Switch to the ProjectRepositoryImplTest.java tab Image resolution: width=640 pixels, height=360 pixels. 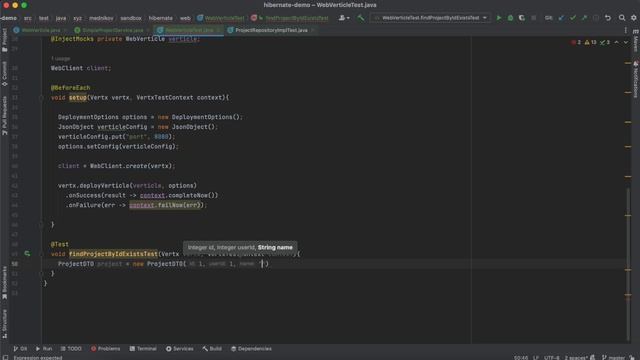pos(271,30)
